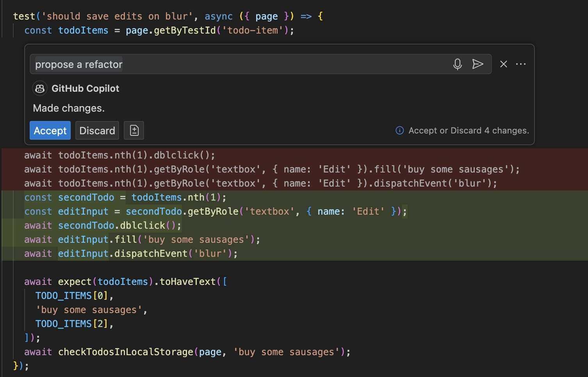Image resolution: width=588 pixels, height=377 pixels.
Task: Click the GitHub Copilot robot icon
Action: click(x=39, y=88)
